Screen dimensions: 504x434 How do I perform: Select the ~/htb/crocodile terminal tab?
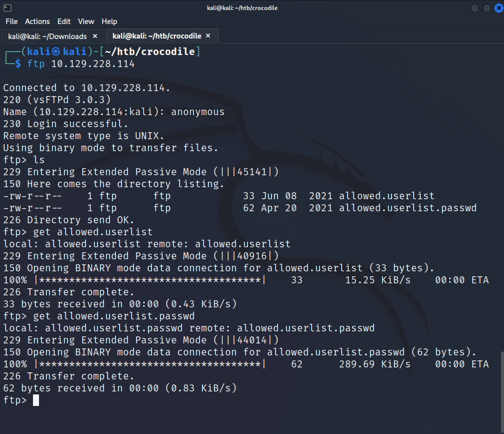point(156,36)
